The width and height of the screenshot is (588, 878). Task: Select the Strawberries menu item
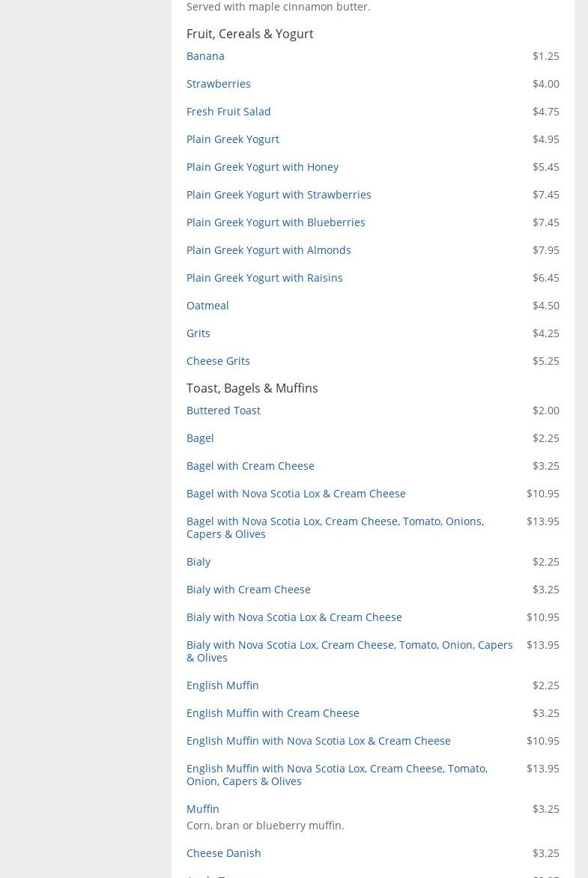(x=218, y=84)
